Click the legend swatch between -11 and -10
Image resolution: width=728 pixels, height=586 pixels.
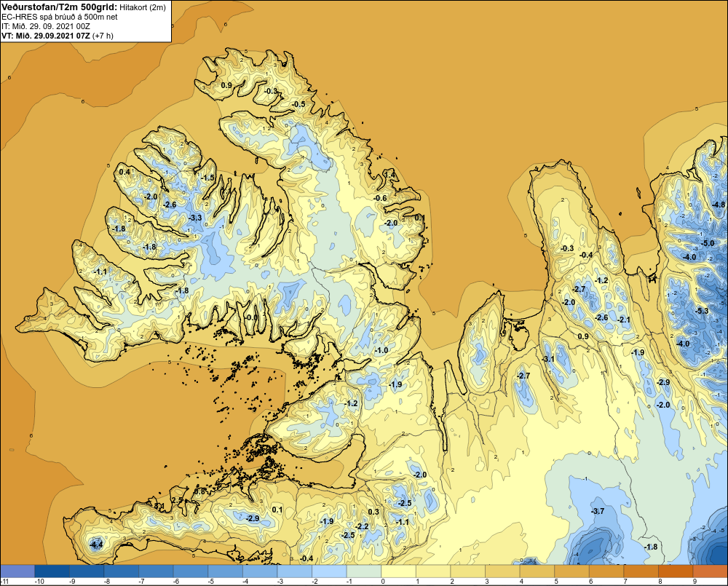point(17,571)
